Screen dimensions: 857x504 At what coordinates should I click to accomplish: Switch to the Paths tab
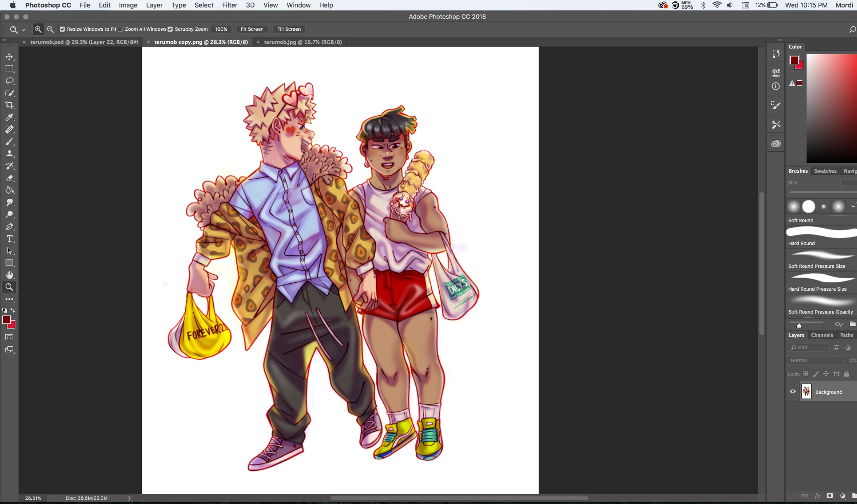(x=846, y=335)
